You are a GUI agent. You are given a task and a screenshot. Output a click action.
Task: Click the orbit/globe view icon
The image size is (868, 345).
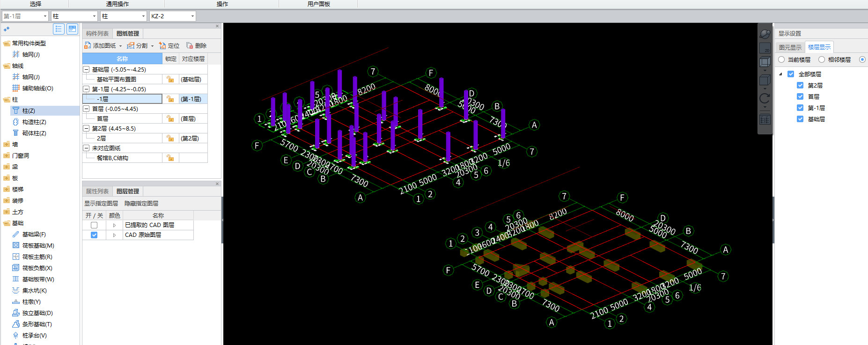(765, 34)
